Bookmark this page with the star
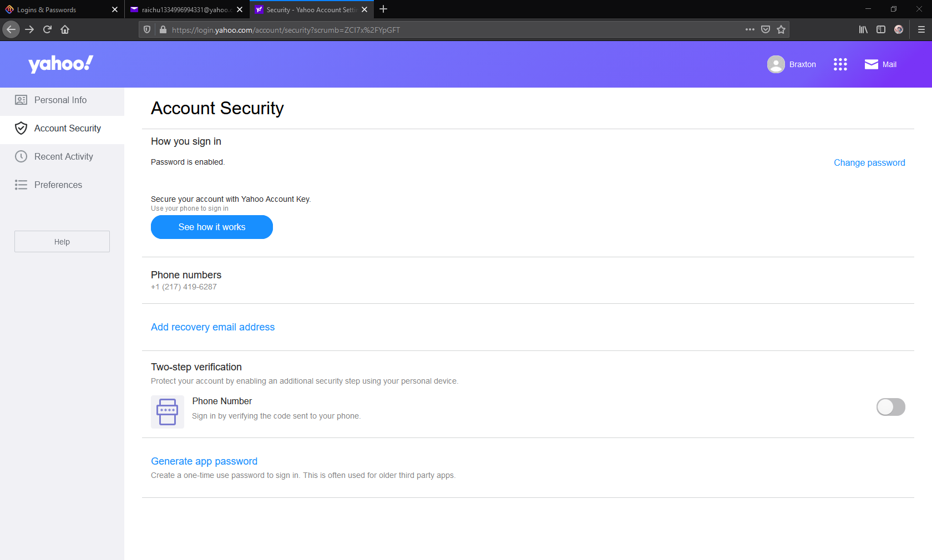 pos(781,29)
